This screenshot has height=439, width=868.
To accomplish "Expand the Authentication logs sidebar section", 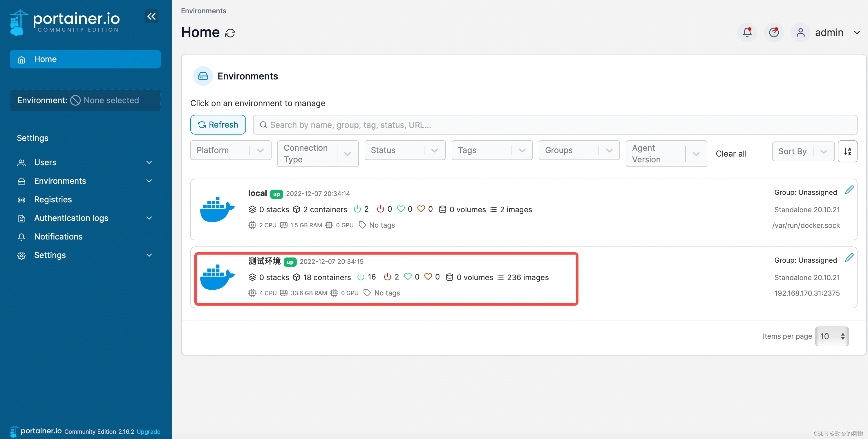I will 85,218.
